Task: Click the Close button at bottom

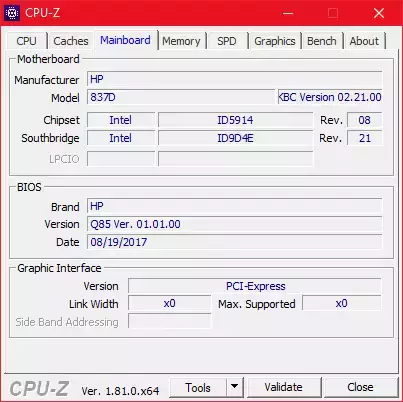Action: coord(360,387)
